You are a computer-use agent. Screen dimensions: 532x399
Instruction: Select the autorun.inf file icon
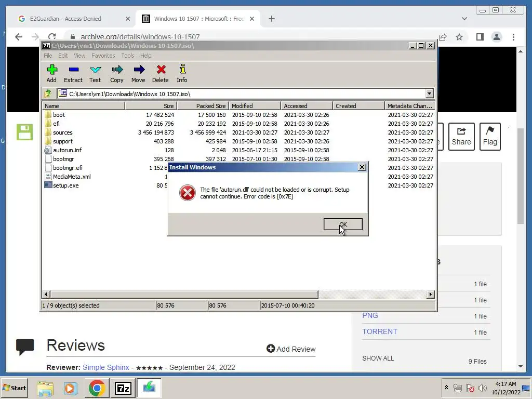point(48,150)
